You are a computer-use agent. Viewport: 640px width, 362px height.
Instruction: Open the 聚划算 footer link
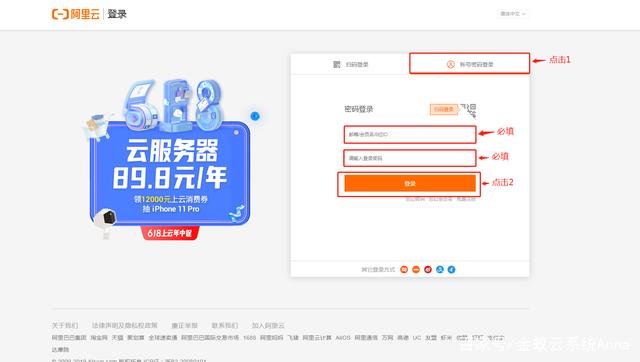tap(136, 338)
